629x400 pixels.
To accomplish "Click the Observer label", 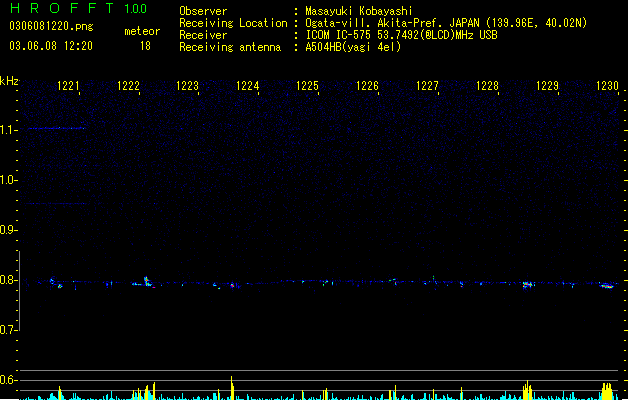I will (x=203, y=11).
